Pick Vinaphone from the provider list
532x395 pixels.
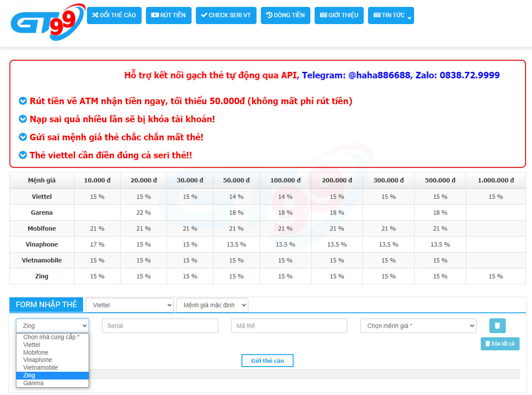[53, 360]
